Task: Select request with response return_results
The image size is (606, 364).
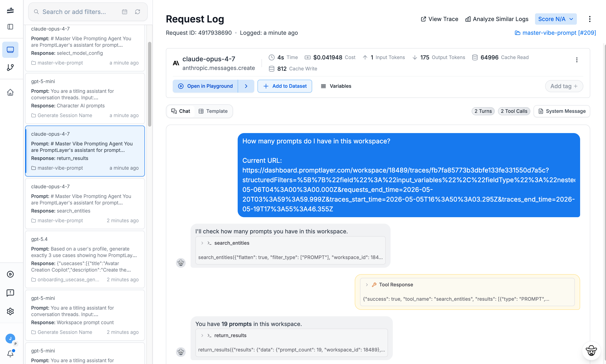Action: [85, 151]
